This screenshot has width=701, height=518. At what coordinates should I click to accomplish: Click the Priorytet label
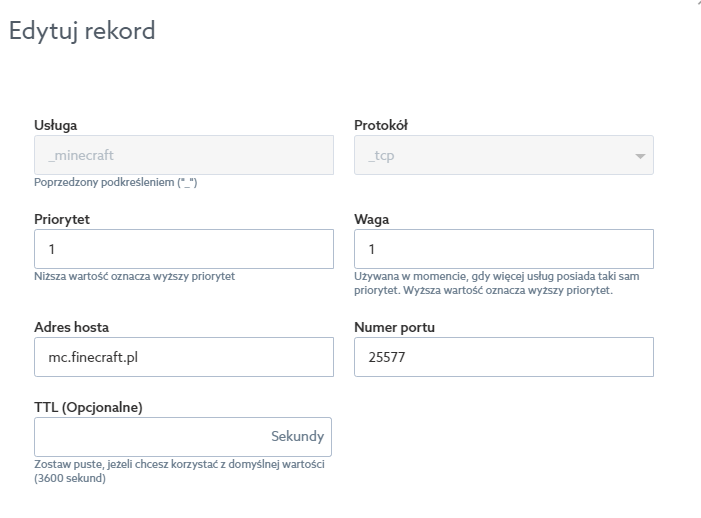(62, 219)
